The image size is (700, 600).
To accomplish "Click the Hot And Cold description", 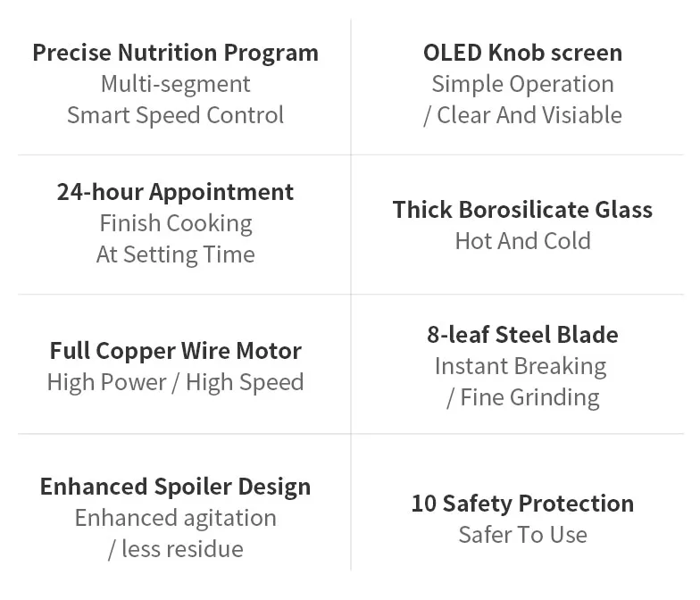I will coord(523,241).
